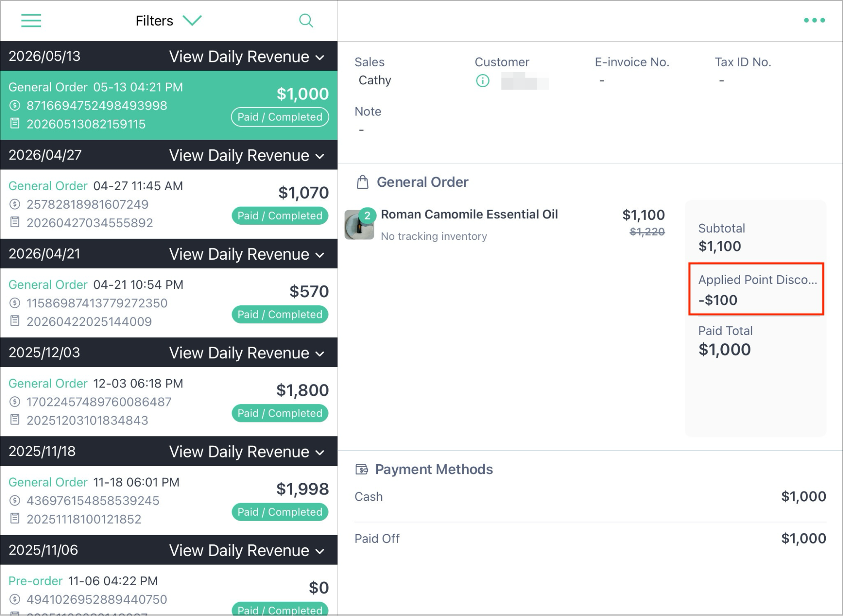
Task: Click the order number icon for 4369761548585392​45
Action: coord(15,500)
